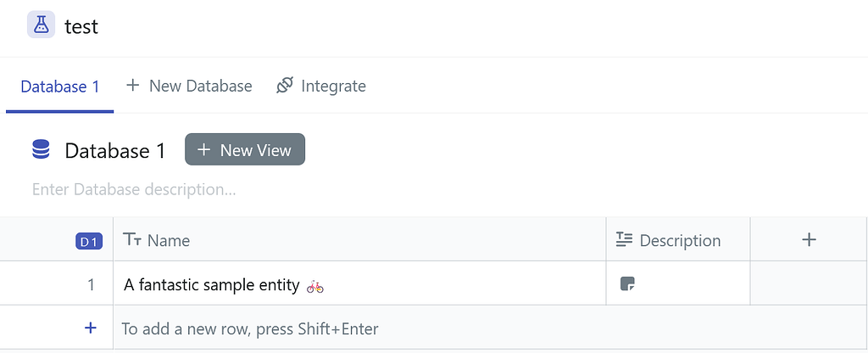
Task: Click the note icon in Description cell
Action: (627, 284)
